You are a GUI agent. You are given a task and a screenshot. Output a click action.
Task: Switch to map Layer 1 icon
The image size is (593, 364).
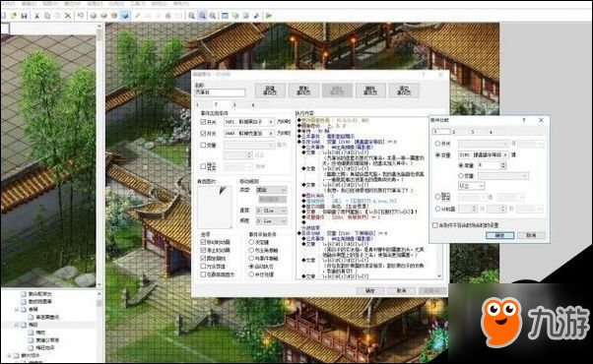pos(94,16)
